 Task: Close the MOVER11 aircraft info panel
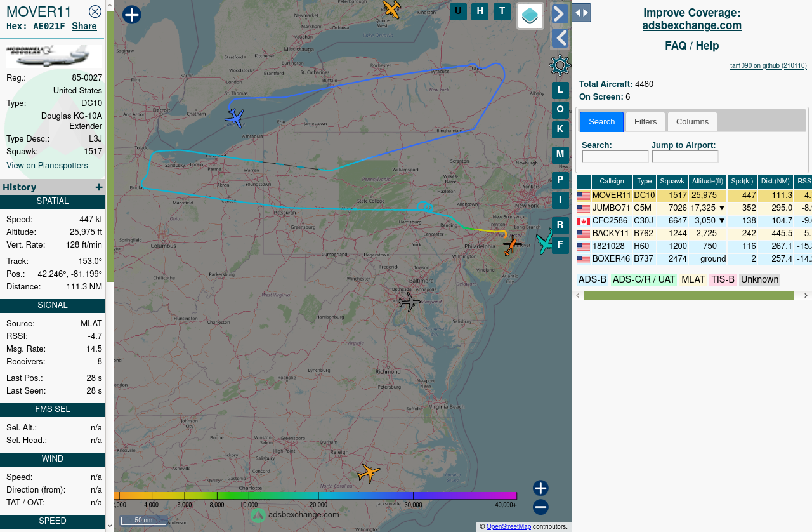click(x=95, y=11)
